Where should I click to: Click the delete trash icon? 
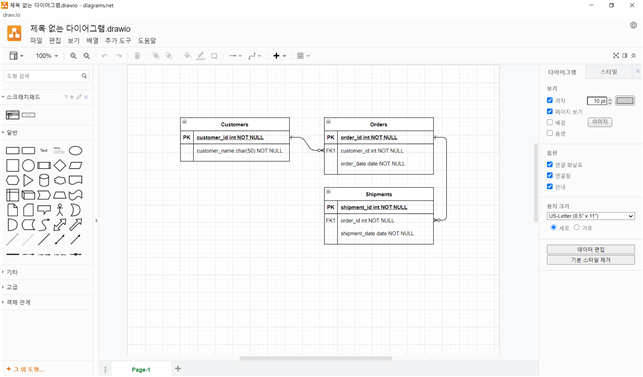click(x=137, y=56)
